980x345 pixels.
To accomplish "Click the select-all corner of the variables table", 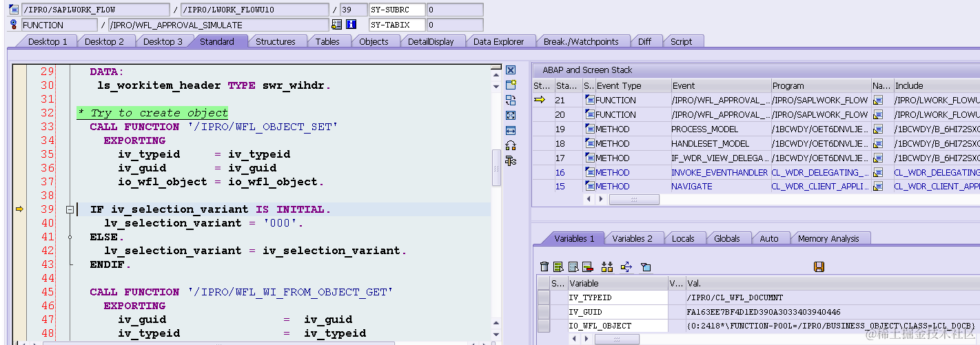I will [x=544, y=283].
